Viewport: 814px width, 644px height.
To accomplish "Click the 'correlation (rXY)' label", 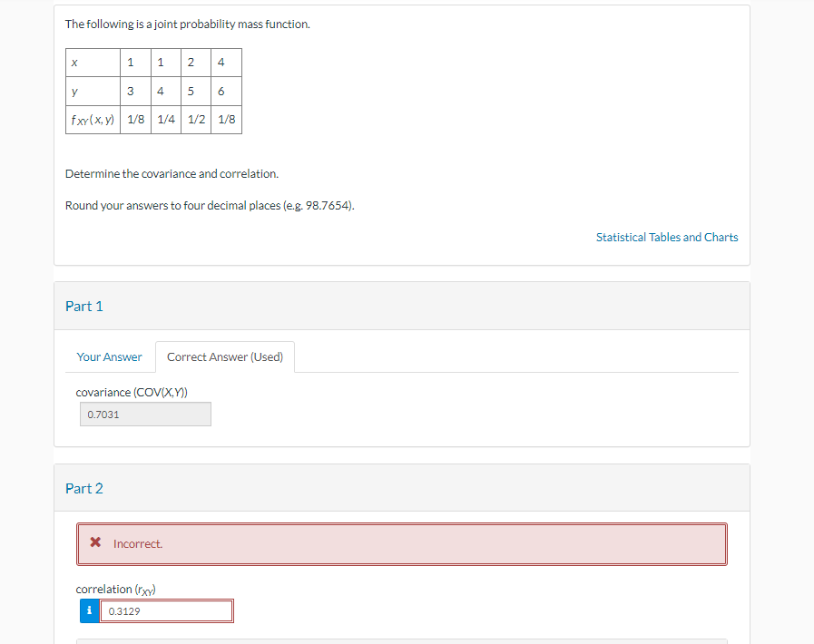I will (x=116, y=590).
